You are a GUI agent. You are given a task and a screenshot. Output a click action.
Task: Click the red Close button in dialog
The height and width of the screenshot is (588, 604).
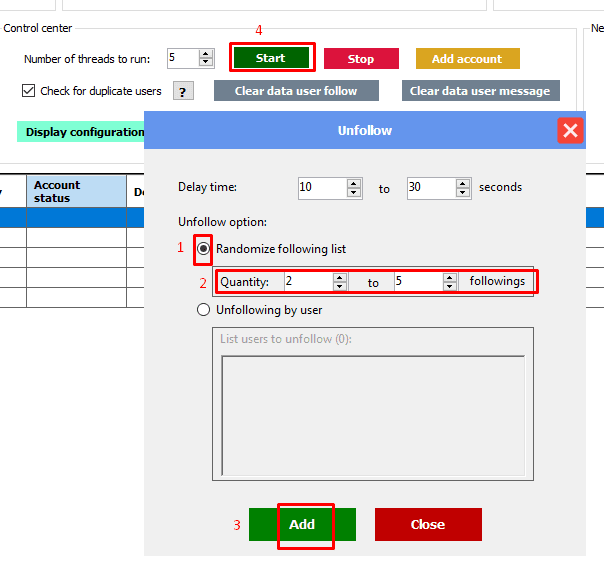(x=428, y=524)
